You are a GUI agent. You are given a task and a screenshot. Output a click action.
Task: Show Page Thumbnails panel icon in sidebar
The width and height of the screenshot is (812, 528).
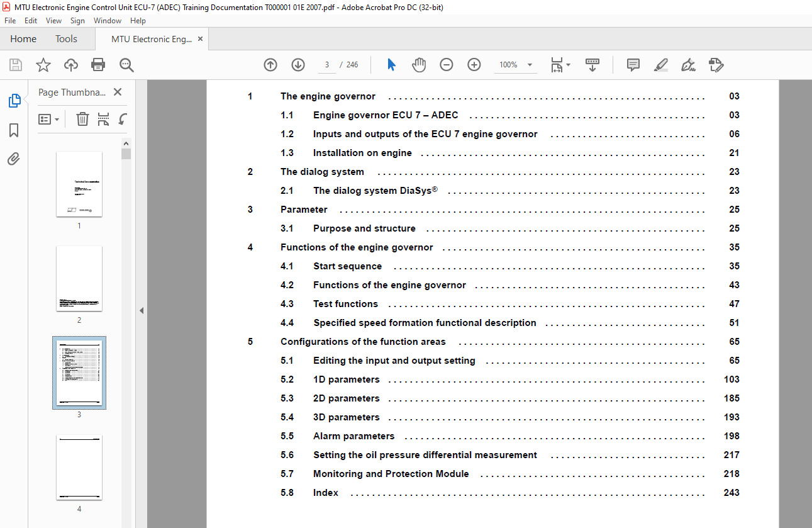[14, 101]
